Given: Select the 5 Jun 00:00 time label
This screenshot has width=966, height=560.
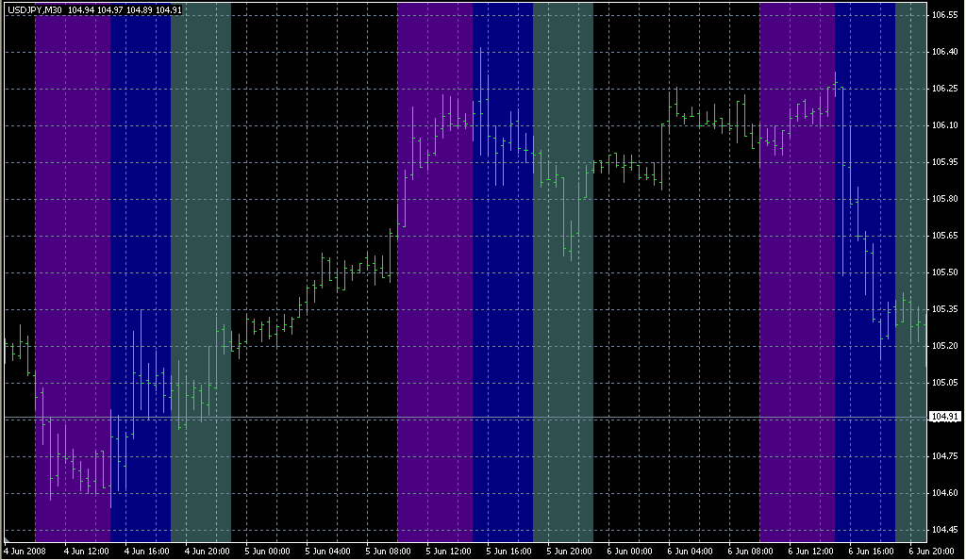Looking at the screenshot, I should (x=268, y=551).
